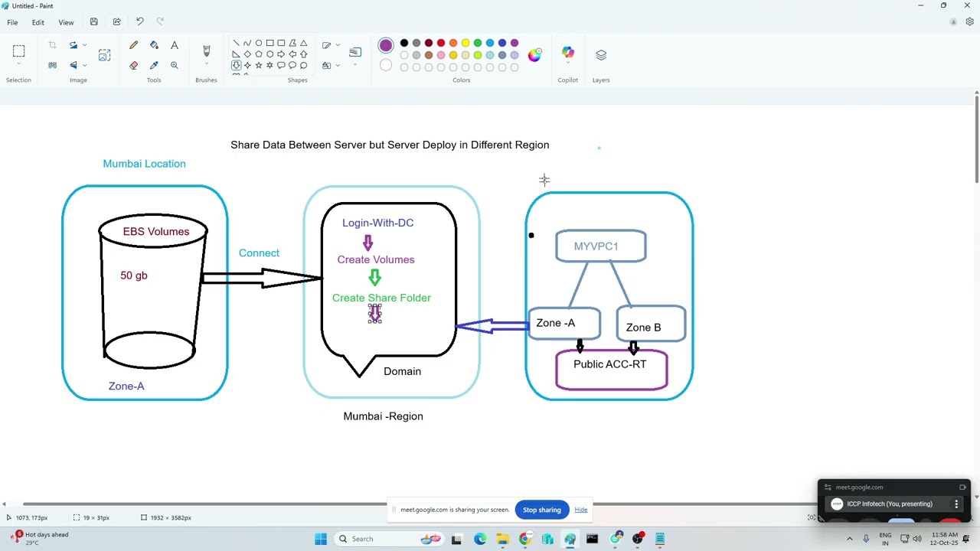The width and height of the screenshot is (980, 551).
Task: Open the Brushes tool
Action: 206,51
